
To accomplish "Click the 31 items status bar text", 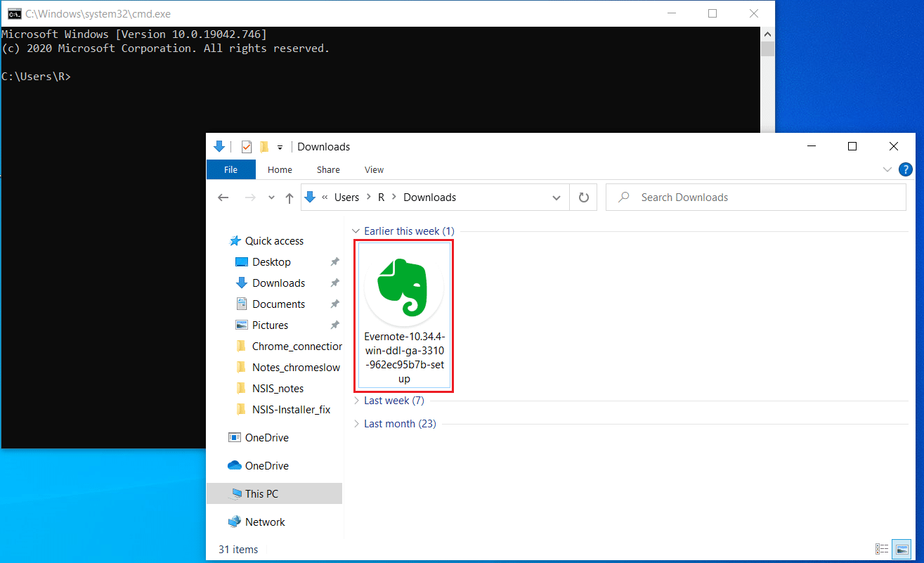I will 238,550.
